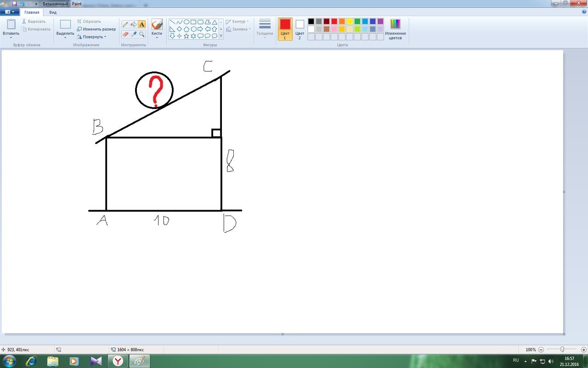
Task: Open Изменение цветов color editor
Action: coord(395,29)
